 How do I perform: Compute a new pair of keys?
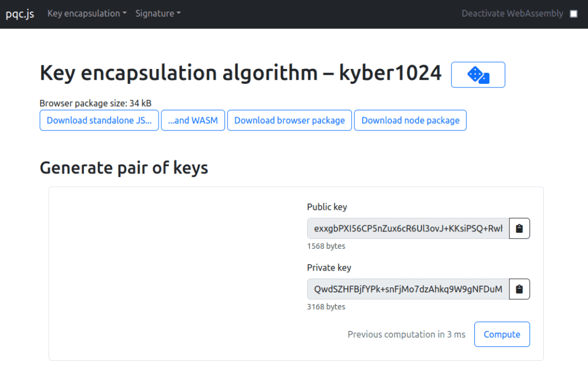pos(502,334)
